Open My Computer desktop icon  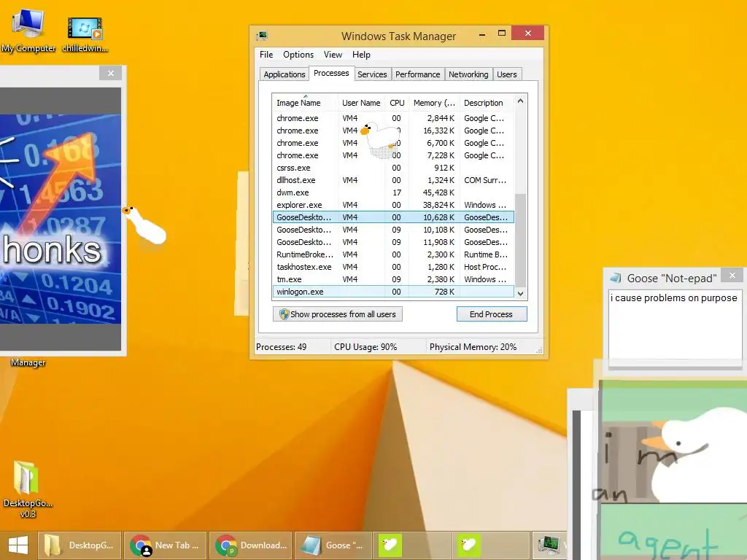28,30
